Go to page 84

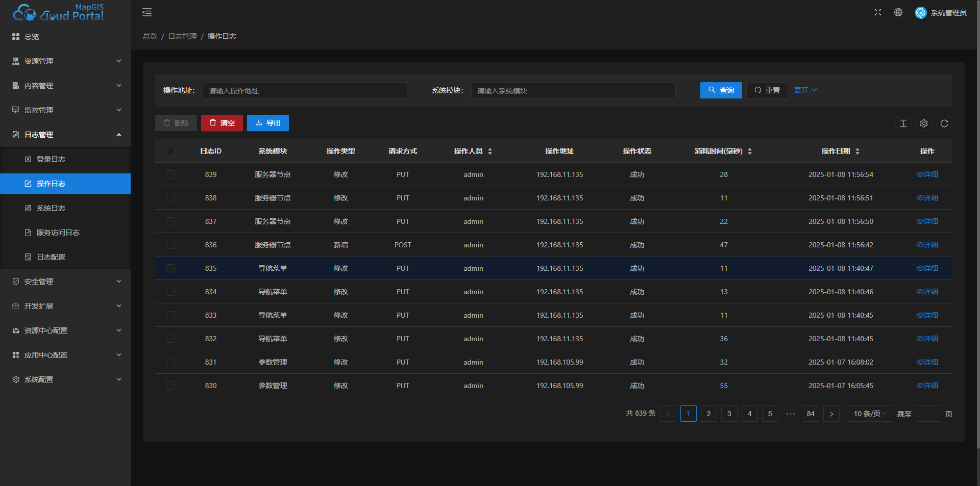pos(811,414)
